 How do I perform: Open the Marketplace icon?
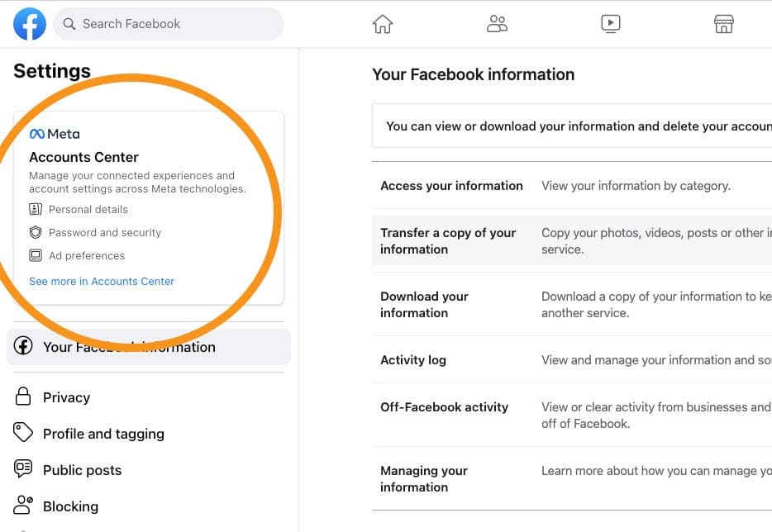tap(723, 23)
